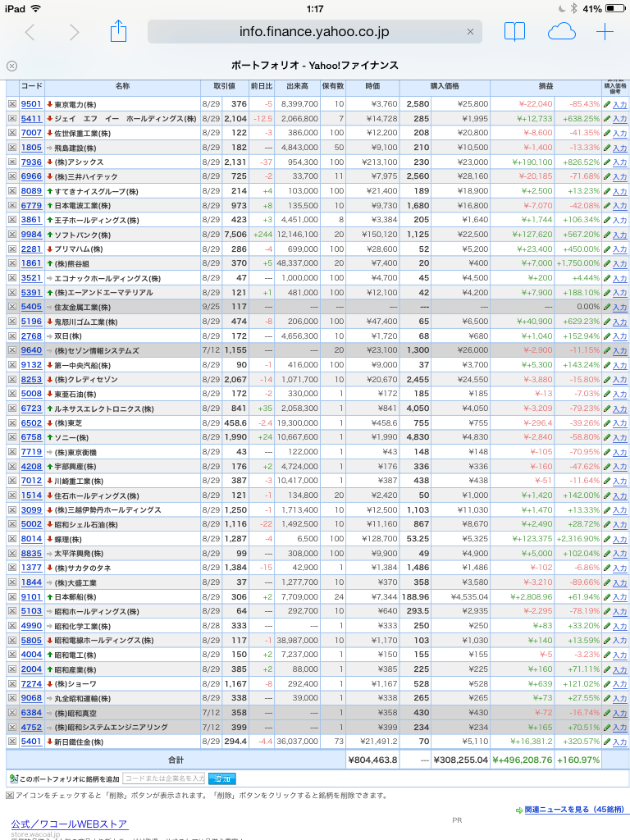Check delete box for 5401 新日鐵住金

pos(11,742)
